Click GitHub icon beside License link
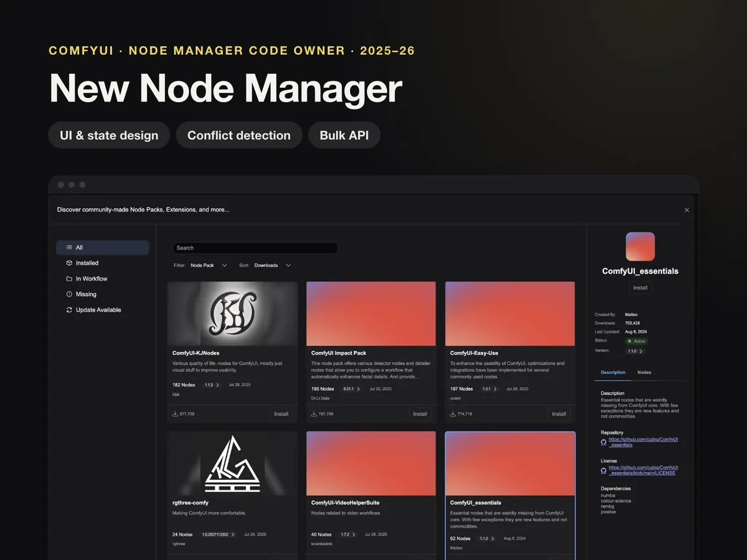Viewport: 747px width, 560px height. click(x=603, y=470)
